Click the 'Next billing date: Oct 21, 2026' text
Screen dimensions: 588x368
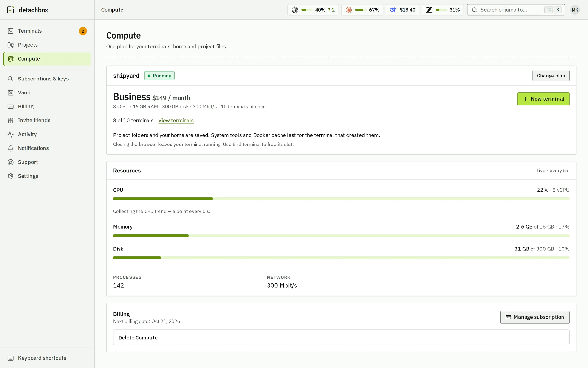147,321
